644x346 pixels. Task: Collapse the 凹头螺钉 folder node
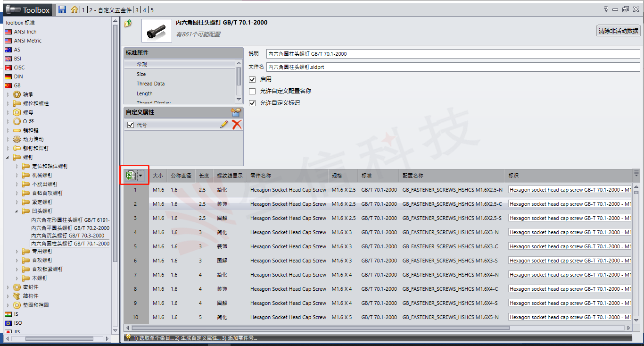point(17,211)
